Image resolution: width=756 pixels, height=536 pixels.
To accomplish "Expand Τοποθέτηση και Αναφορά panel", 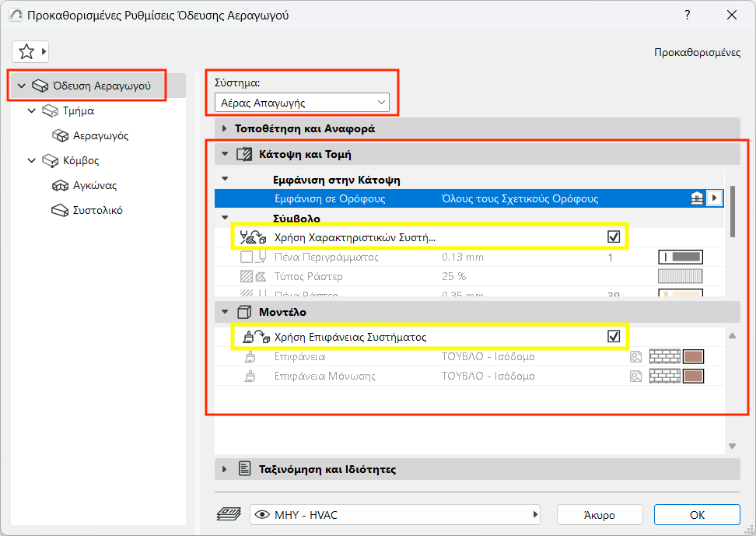I will pyautogui.click(x=224, y=129).
